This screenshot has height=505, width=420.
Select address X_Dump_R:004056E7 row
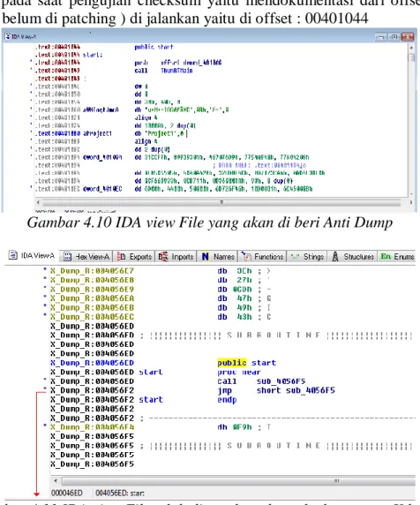(x=92, y=271)
